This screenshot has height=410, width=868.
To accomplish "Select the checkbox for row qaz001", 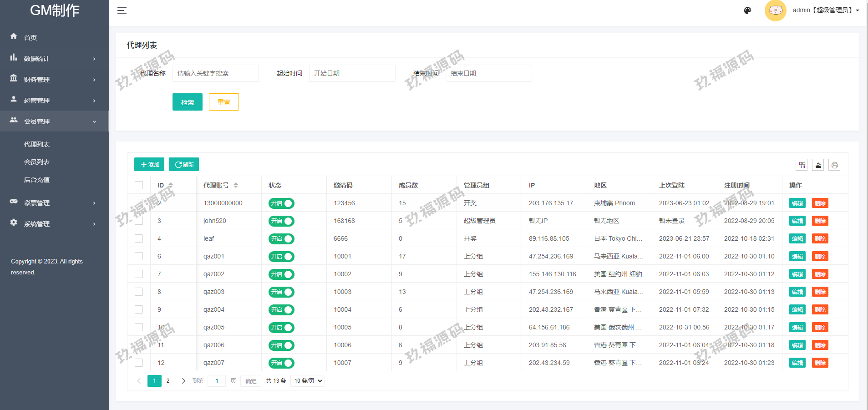I will tap(139, 256).
